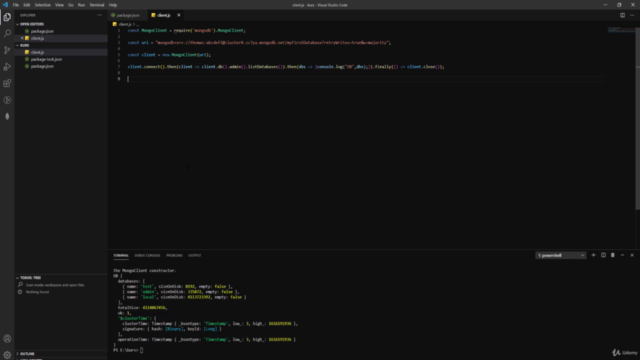Open the Accounts icon in activity bar
Image resolution: width=640 pixels, height=360 pixels.
click(x=7, y=338)
